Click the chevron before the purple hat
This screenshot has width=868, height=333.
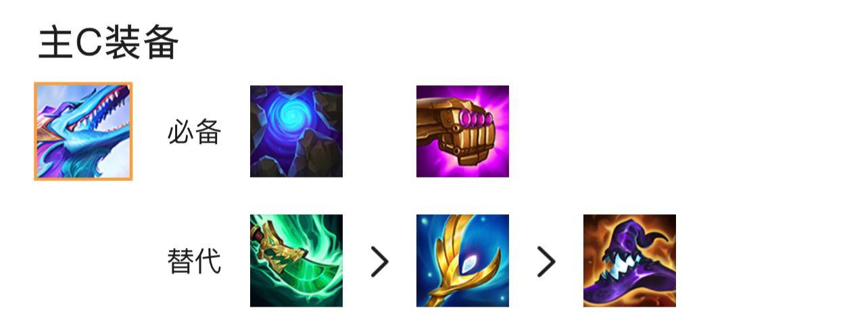(x=546, y=261)
